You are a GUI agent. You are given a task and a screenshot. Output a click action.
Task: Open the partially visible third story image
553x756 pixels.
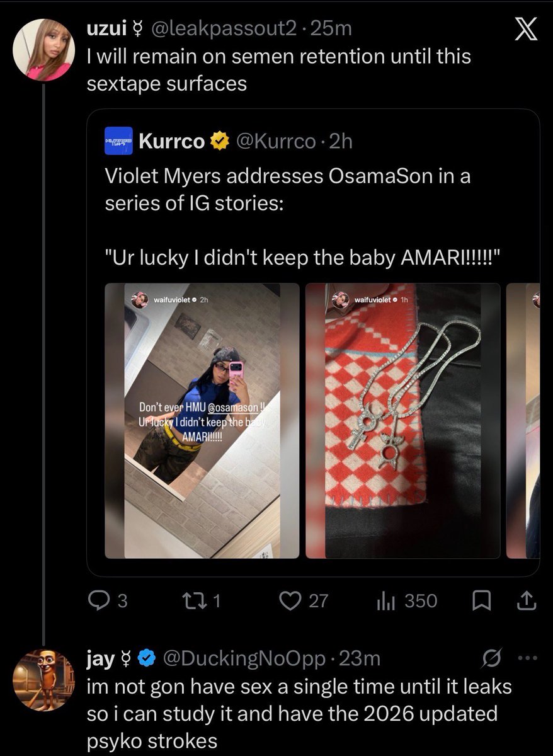coord(523,421)
